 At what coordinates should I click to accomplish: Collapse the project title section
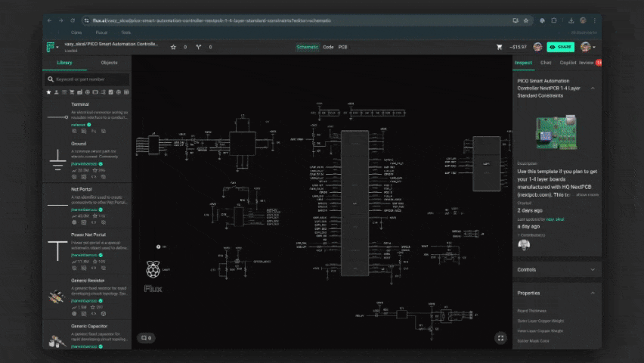(x=593, y=88)
